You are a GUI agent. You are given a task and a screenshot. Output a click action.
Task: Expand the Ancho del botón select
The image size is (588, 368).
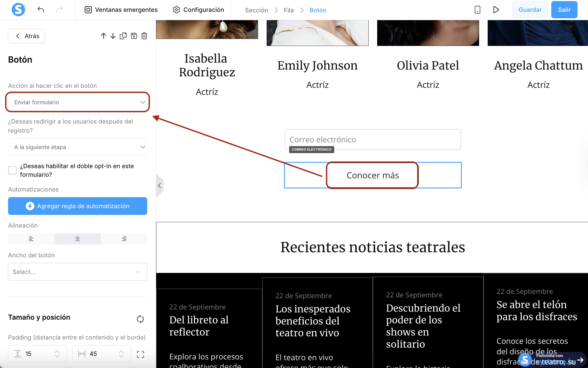pyautogui.click(x=78, y=272)
